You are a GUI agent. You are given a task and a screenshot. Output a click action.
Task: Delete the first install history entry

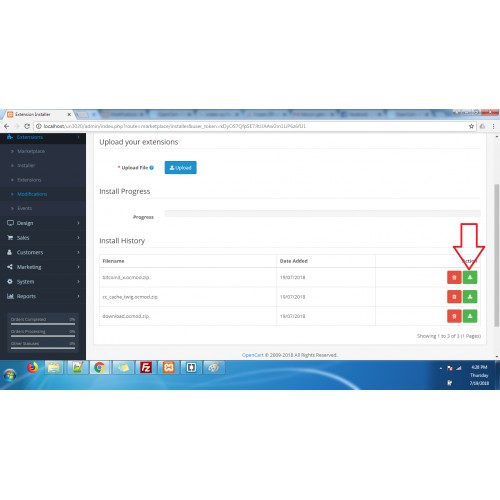point(454,277)
